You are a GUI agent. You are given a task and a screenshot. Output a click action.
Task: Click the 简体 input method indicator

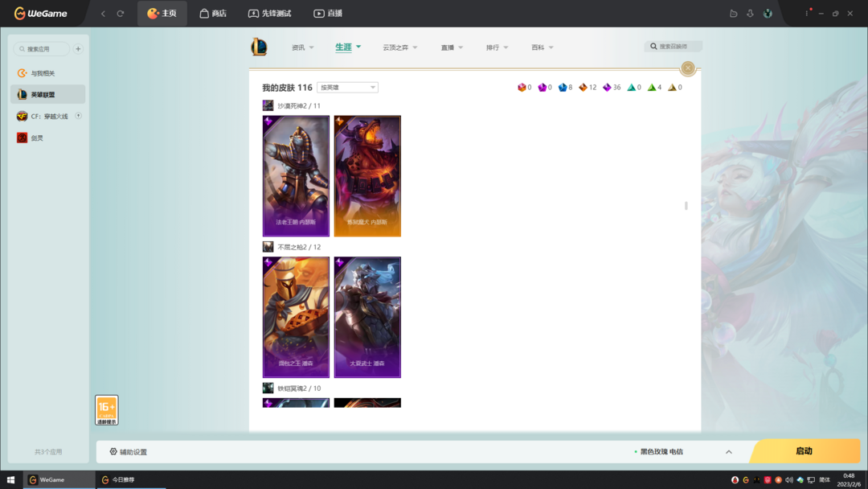point(825,480)
